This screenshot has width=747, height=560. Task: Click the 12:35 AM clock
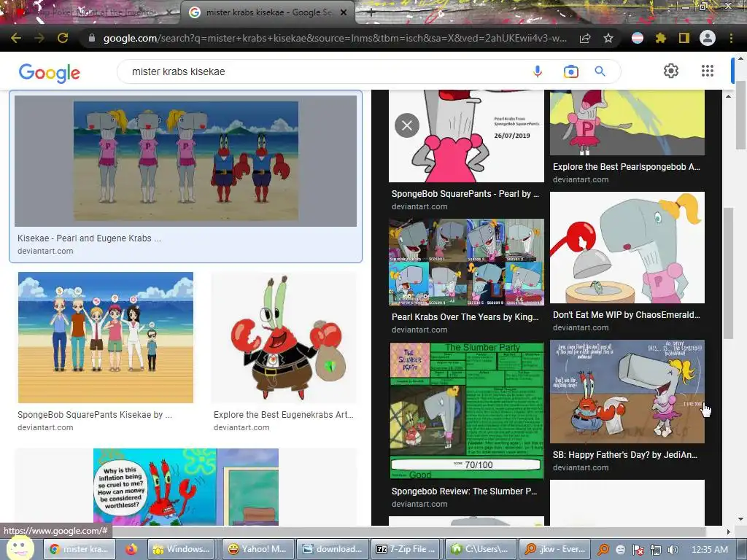(x=709, y=550)
